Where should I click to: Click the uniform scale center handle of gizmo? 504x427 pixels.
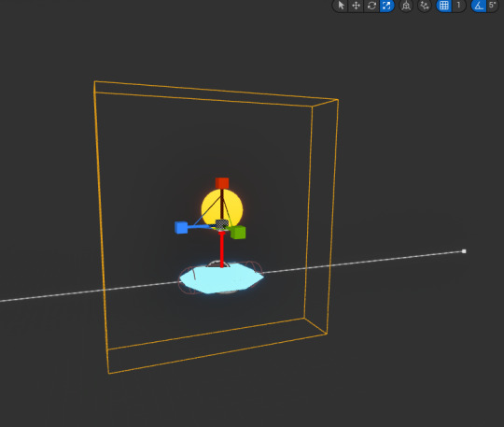pos(221,224)
